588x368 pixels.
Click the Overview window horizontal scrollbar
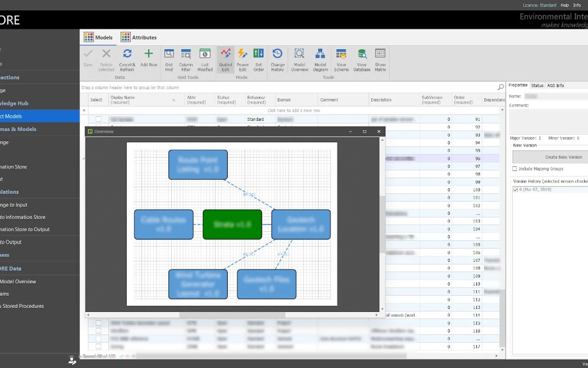pyautogui.click(x=232, y=315)
